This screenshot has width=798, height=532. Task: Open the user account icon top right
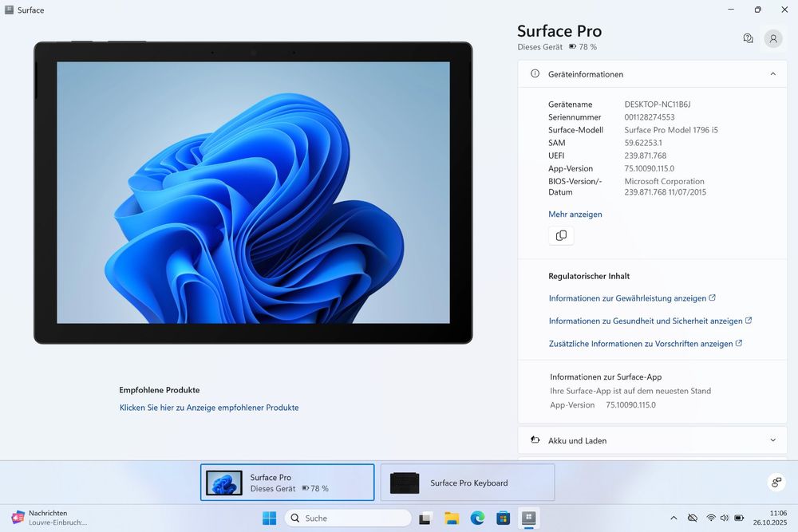point(772,37)
